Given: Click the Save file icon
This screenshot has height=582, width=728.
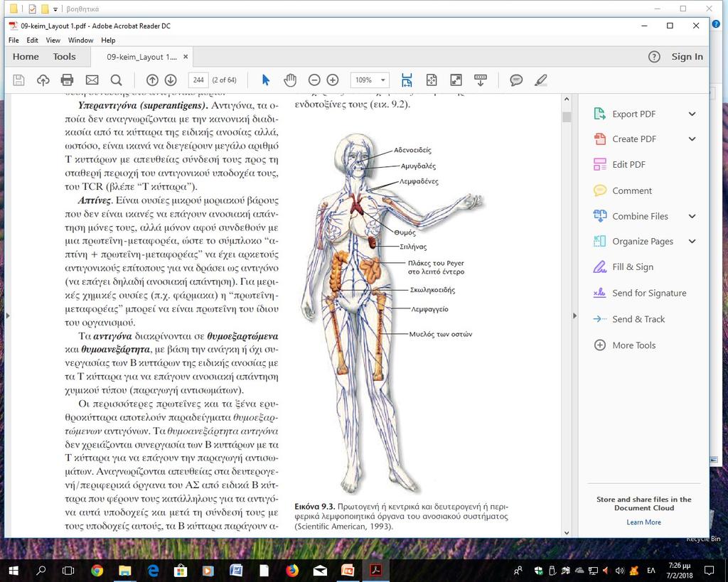Looking at the screenshot, I should [18, 80].
